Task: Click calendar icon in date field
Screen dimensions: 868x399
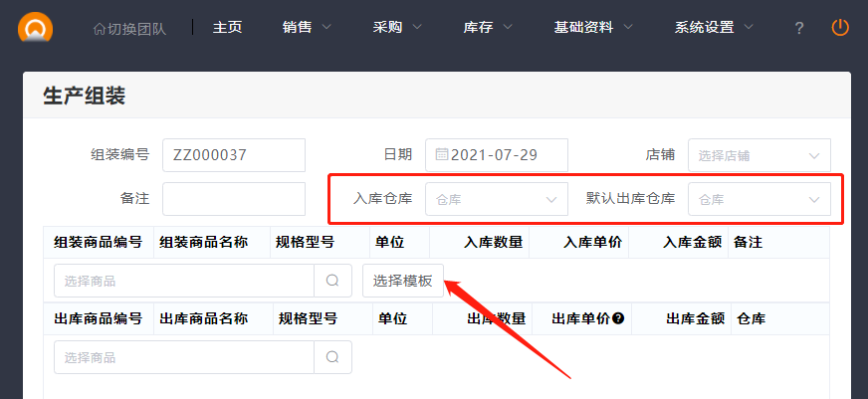Action: click(x=442, y=155)
